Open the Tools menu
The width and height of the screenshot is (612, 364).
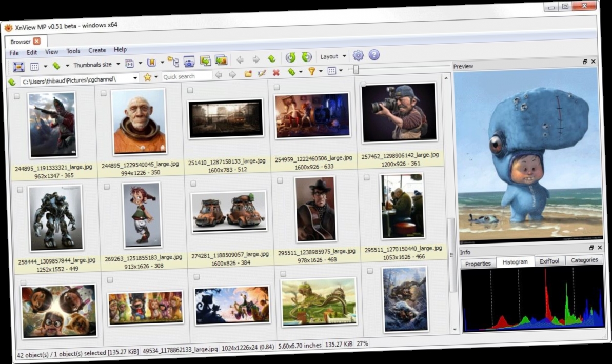[73, 51]
